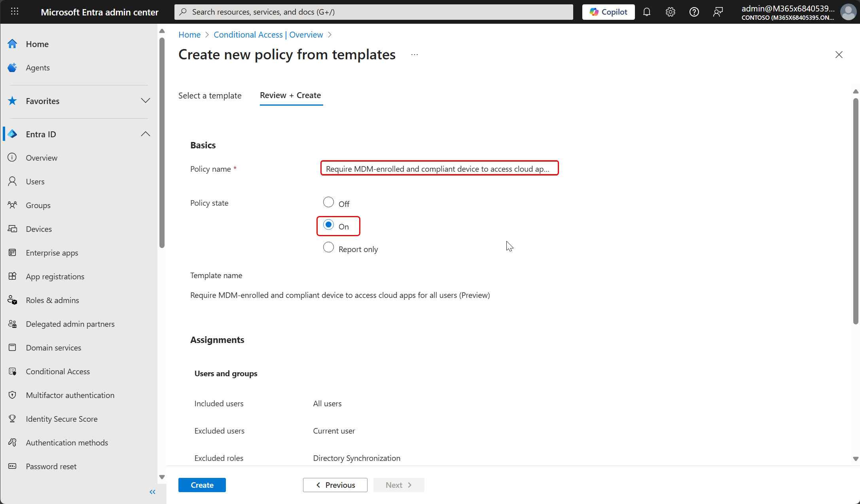Image resolution: width=860 pixels, height=504 pixels.
Task: Open the Review + Create tab
Action: 290,95
